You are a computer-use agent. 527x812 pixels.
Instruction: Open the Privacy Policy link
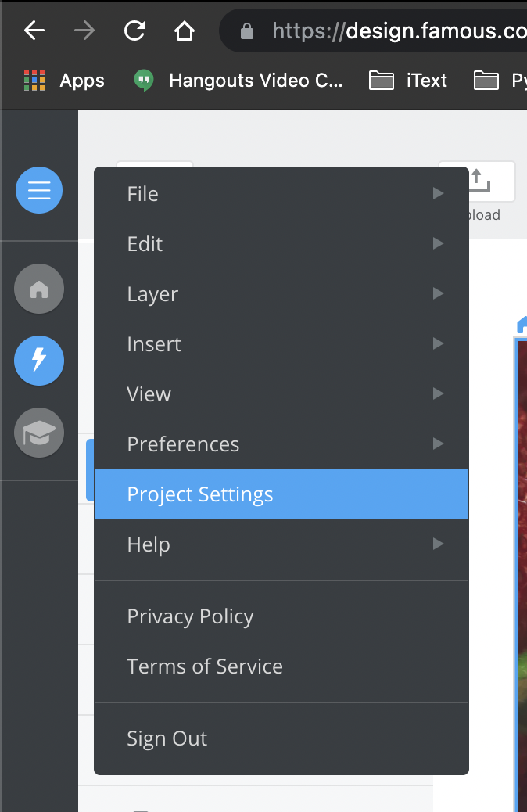coord(190,616)
